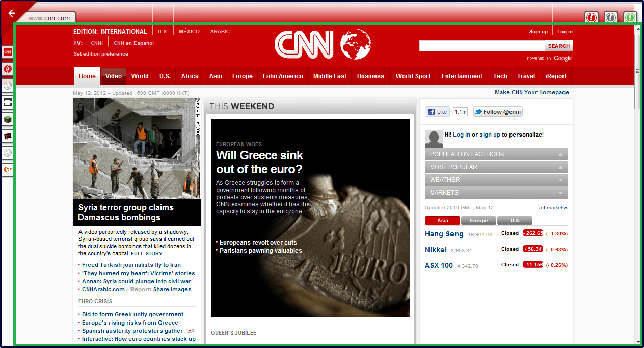Screen dimensions: 644x348
Task: Open the CNNi TV link
Action: click(96, 43)
